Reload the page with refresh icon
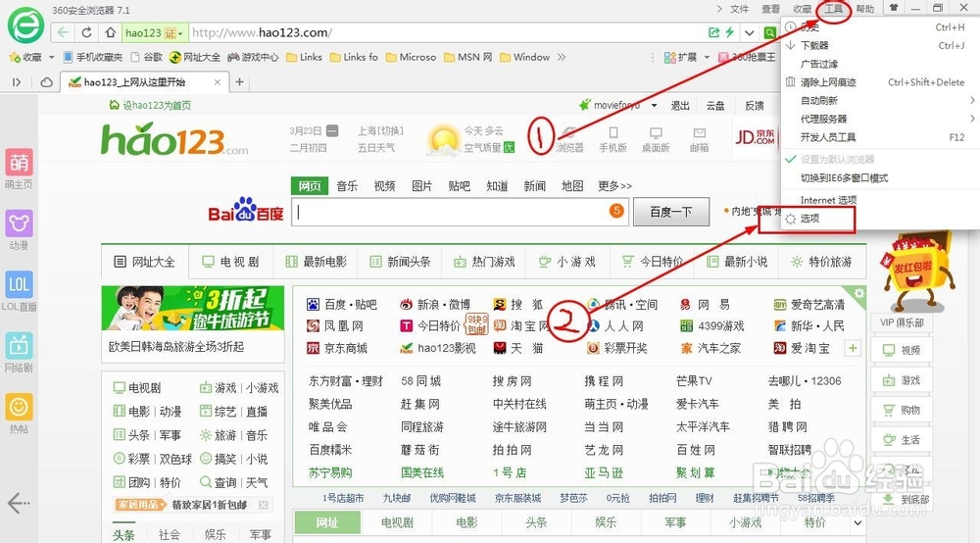The width and height of the screenshot is (980, 543). click(87, 32)
